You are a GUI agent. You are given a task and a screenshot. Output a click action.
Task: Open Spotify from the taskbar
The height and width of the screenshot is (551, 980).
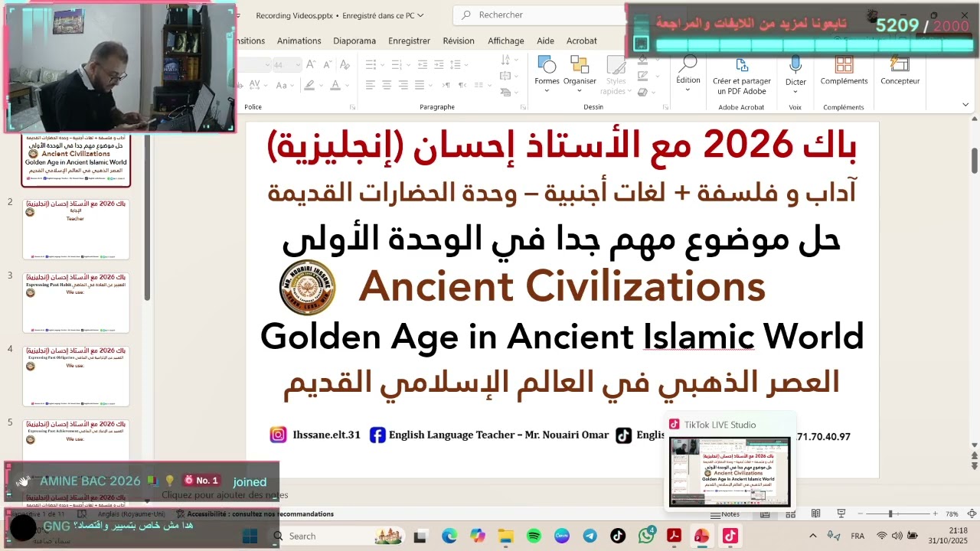pos(534,536)
